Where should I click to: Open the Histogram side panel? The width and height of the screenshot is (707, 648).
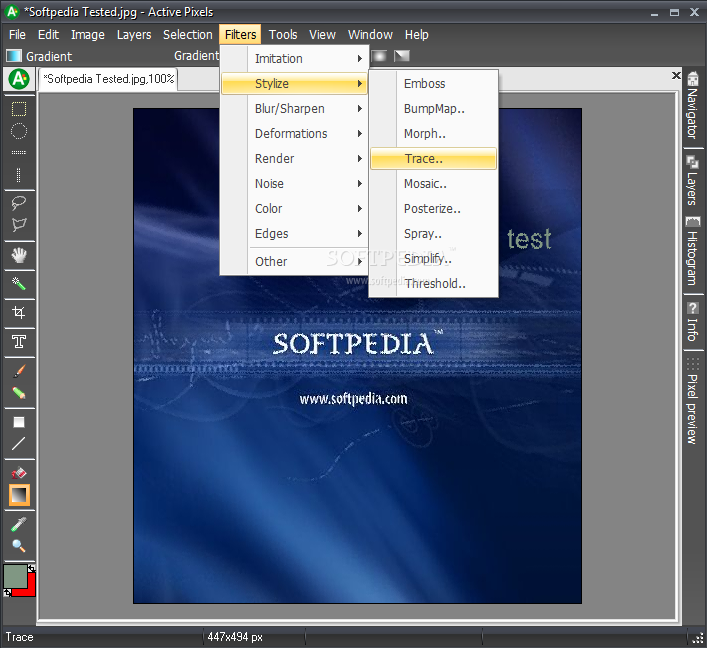(693, 251)
